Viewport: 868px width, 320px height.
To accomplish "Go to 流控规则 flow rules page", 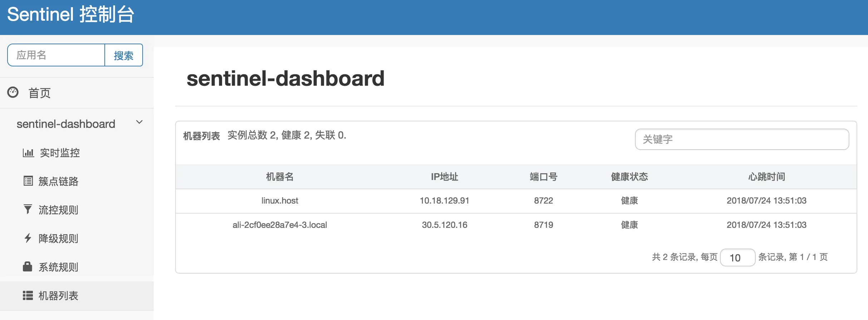I will 58,210.
